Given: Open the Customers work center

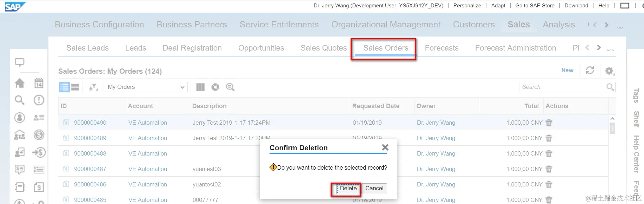Looking at the screenshot, I should [474, 25].
